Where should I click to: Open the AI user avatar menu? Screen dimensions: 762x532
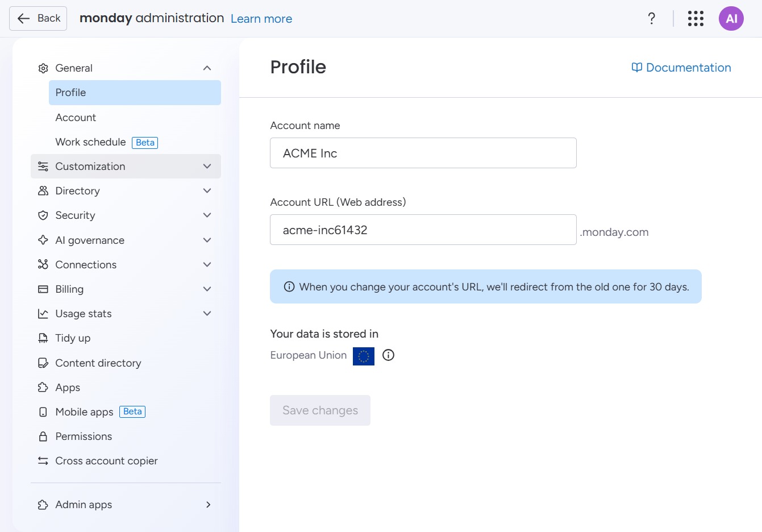point(731,19)
